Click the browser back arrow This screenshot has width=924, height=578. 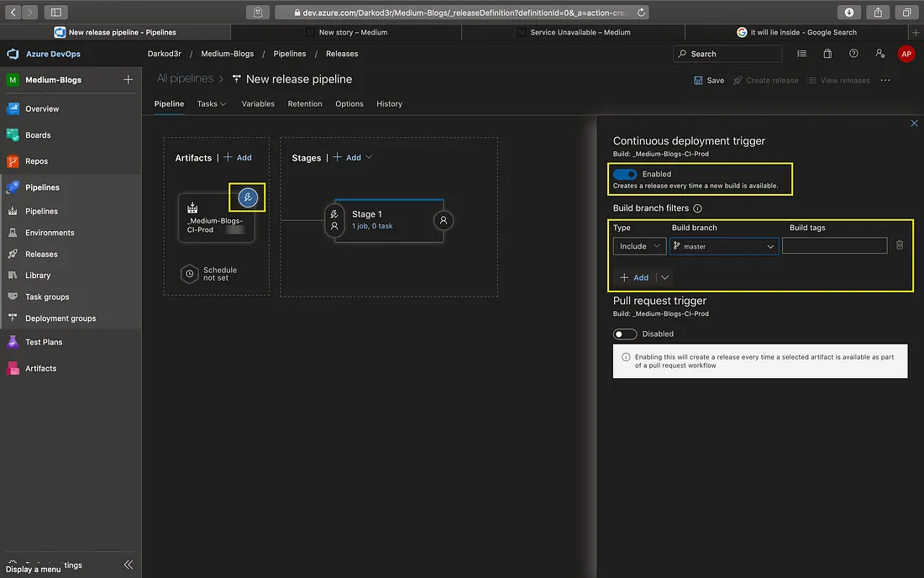(x=13, y=12)
